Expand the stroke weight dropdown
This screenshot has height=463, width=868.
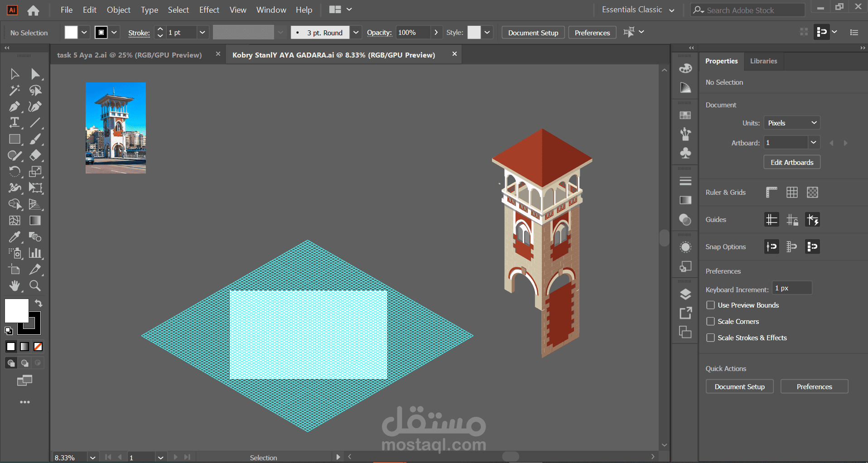(202, 33)
